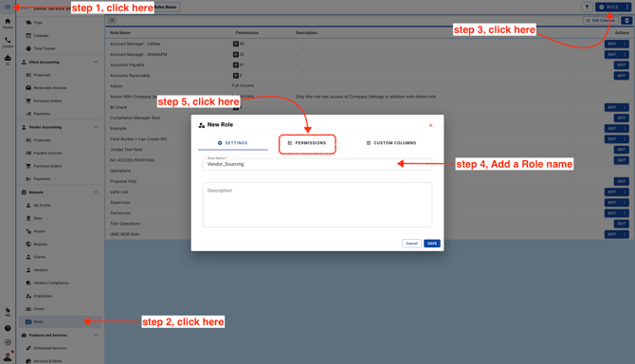
Task: Open more actions menu for UMG MGR Role
Action: [625, 234]
